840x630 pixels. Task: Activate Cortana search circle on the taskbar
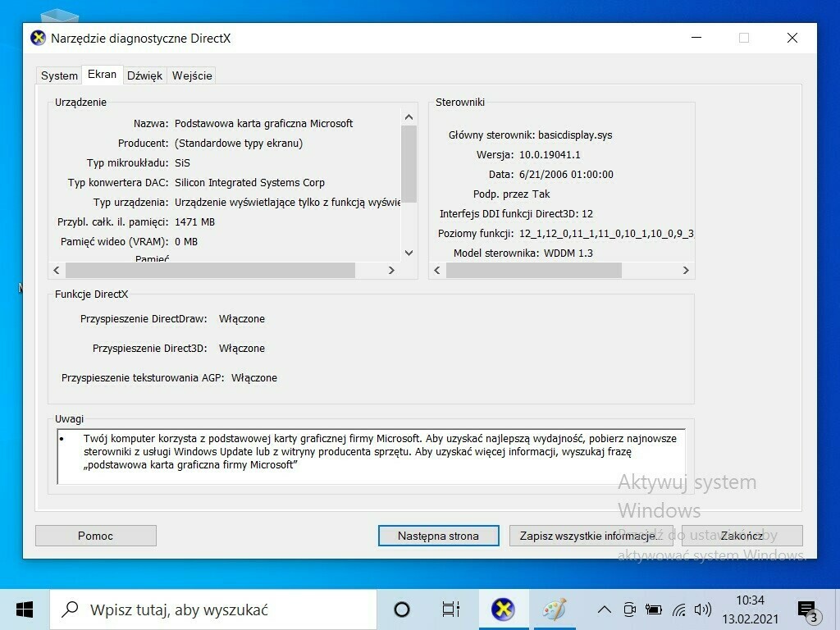point(401,609)
